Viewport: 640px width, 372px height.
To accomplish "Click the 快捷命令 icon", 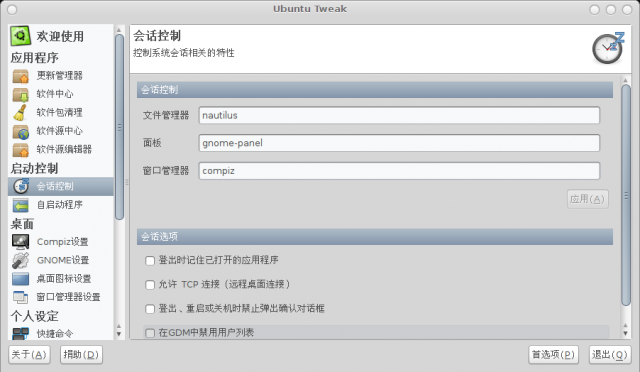I will (x=20, y=334).
